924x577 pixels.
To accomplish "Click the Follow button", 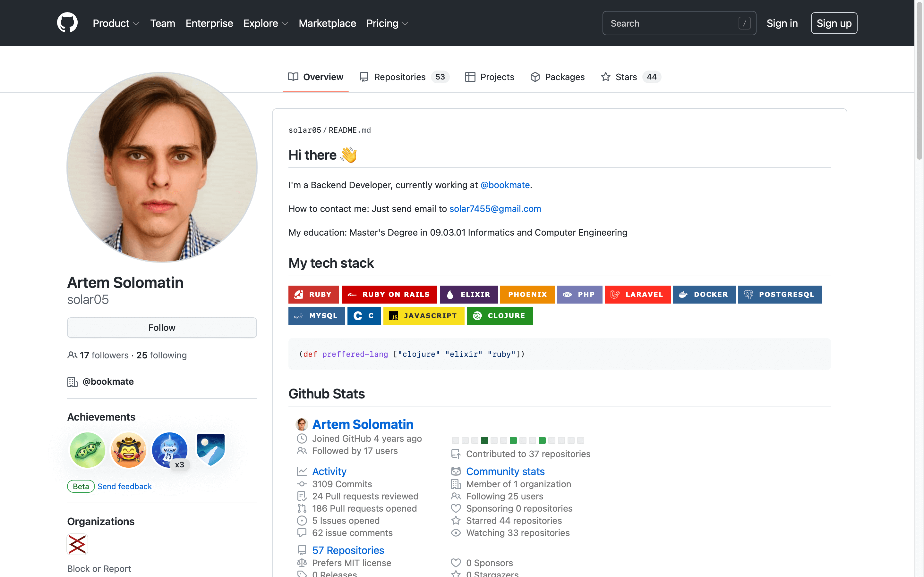I will click(x=161, y=327).
